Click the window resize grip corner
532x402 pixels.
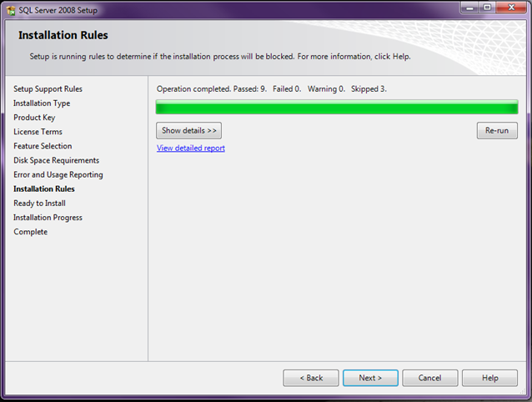523,391
